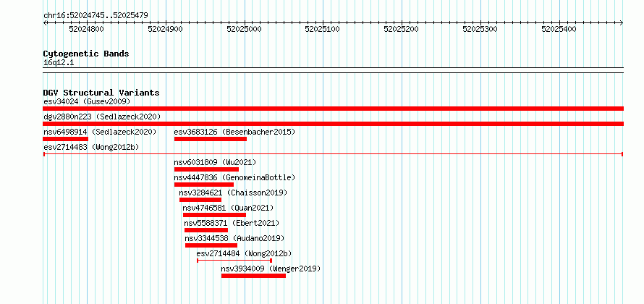Image resolution: width=644 pixels, height=304 pixels.
Task: Click the thin red line for esv2714483
Action: point(334,154)
